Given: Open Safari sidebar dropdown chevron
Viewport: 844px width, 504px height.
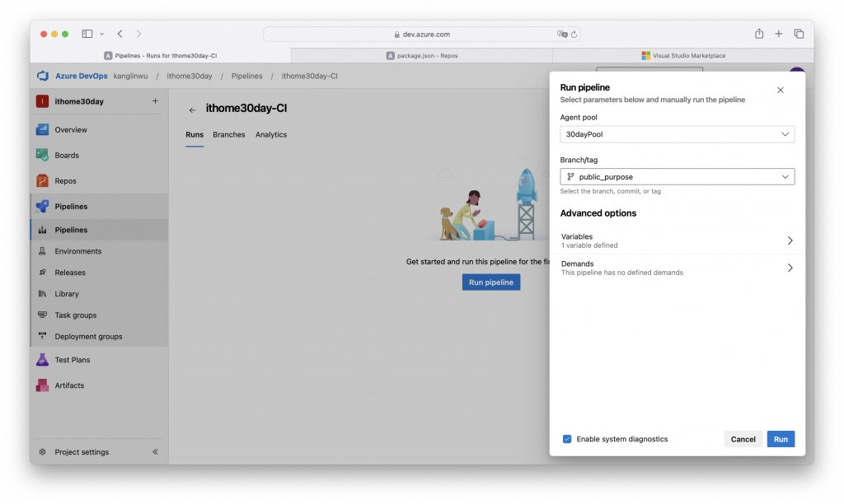Looking at the screenshot, I should coord(101,34).
